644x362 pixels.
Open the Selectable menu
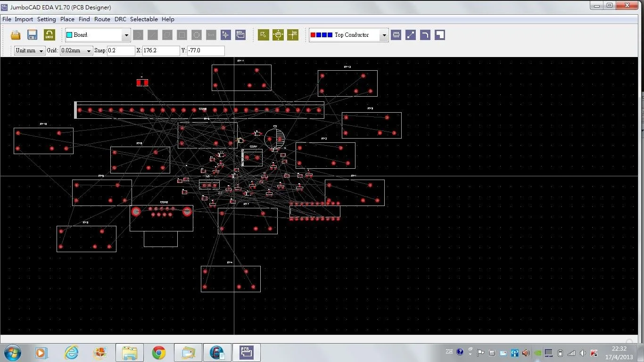144,19
